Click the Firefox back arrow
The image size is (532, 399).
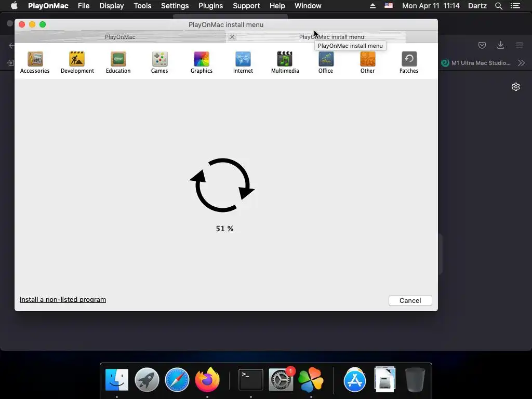[x=11, y=46]
